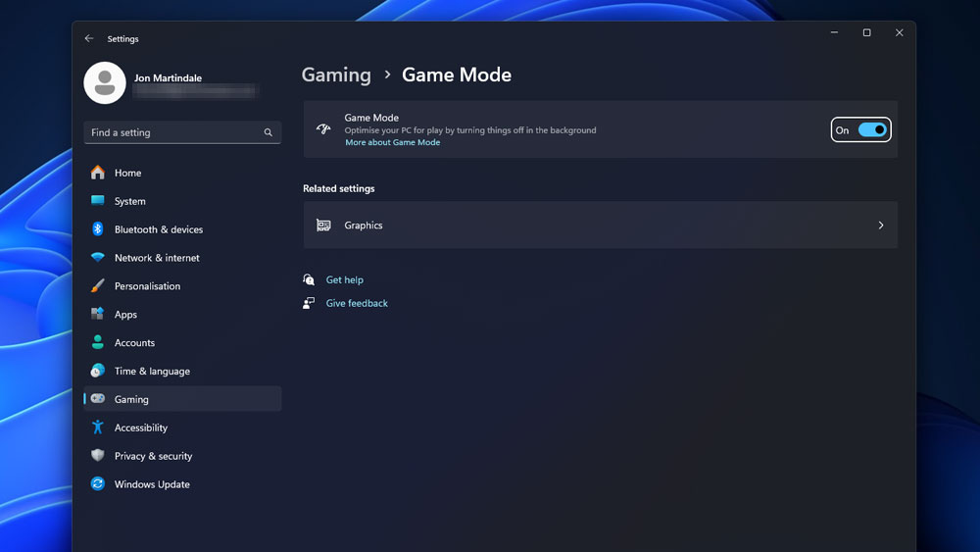This screenshot has height=552, width=980.
Task: Focus the Find a setting search box
Action: tap(182, 132)
